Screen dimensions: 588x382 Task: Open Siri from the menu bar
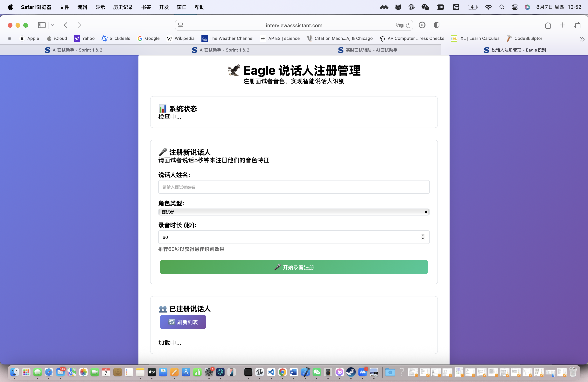[x=527, y=7]
